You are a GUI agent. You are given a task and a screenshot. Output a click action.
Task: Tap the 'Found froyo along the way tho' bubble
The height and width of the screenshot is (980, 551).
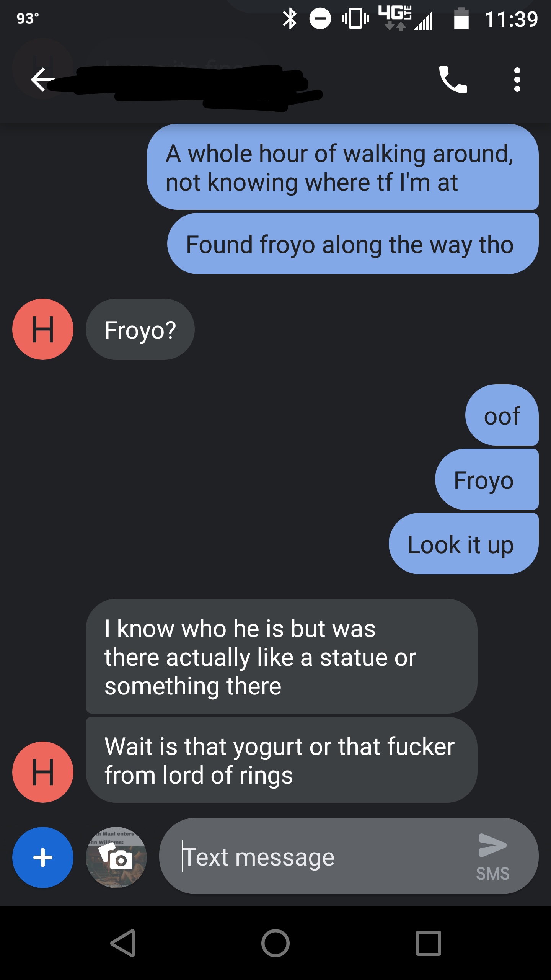[x=353, y=243]
